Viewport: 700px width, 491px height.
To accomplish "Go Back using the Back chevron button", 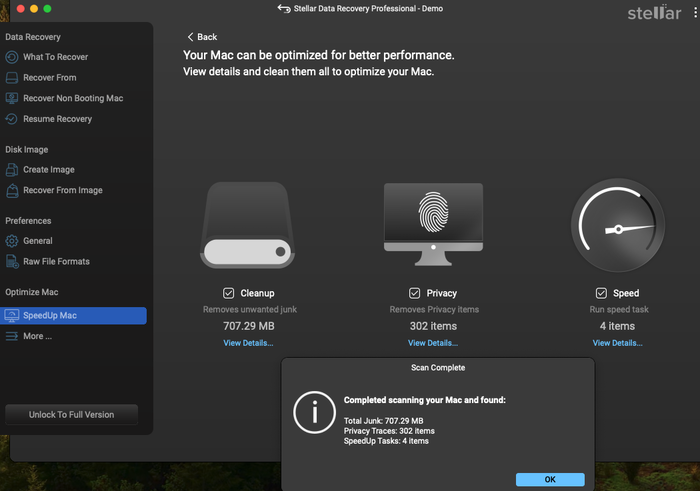I will click(202, 37).
